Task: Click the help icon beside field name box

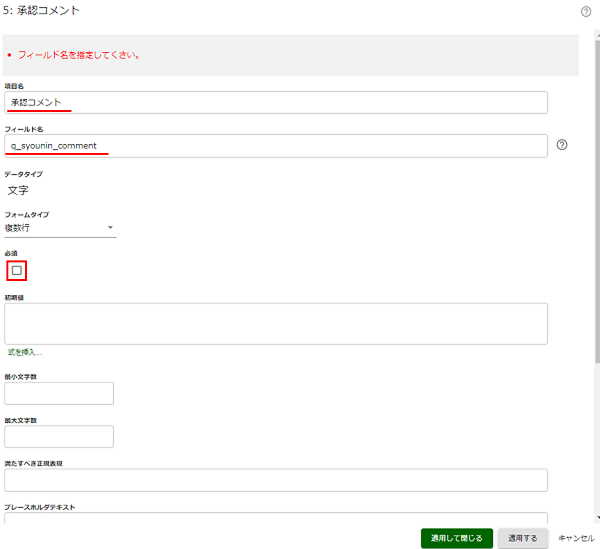Action: 562,145
